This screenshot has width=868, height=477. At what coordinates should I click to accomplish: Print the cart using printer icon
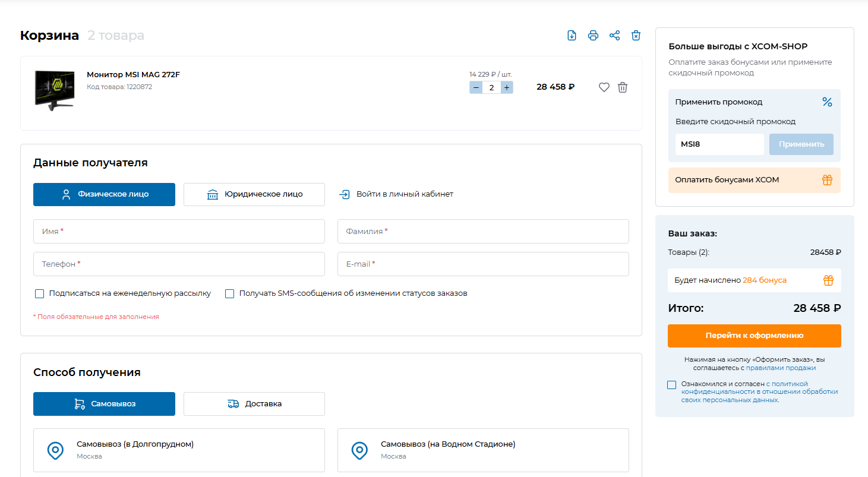593,35
